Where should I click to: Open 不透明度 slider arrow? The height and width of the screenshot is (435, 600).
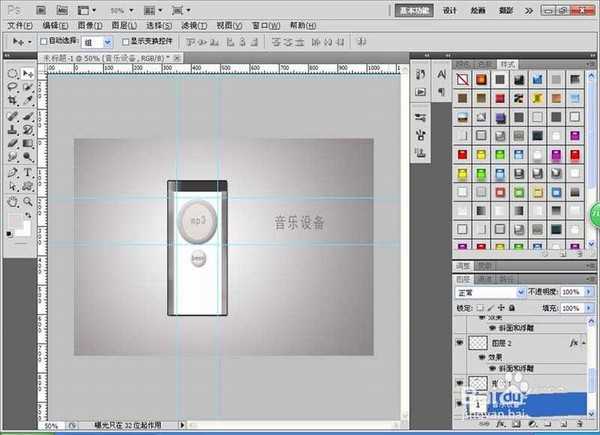point(589,292)
